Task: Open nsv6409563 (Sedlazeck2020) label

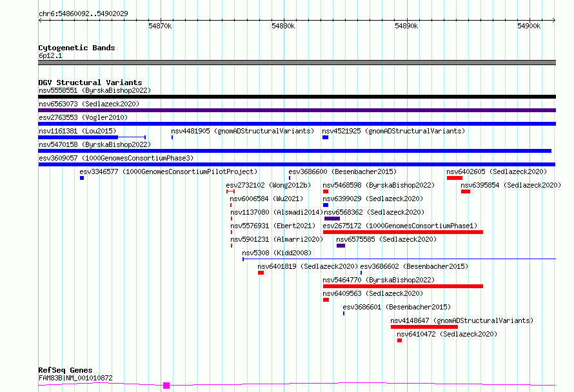Action: click(x=373, y=293)
